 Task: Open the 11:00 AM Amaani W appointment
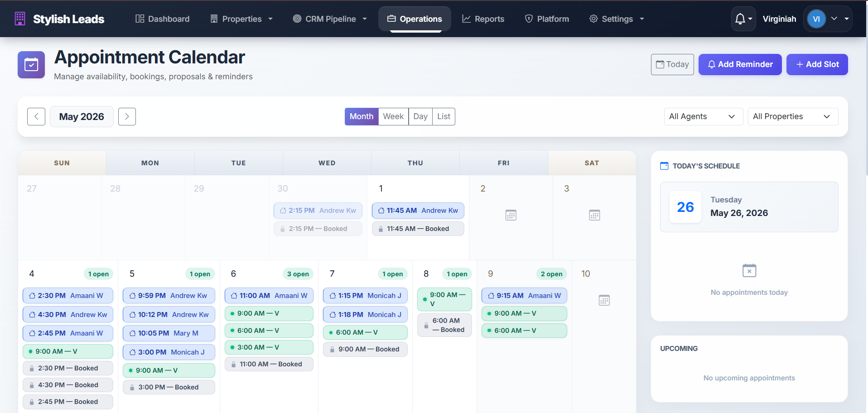pyautogui.click(x=269, y=296)
